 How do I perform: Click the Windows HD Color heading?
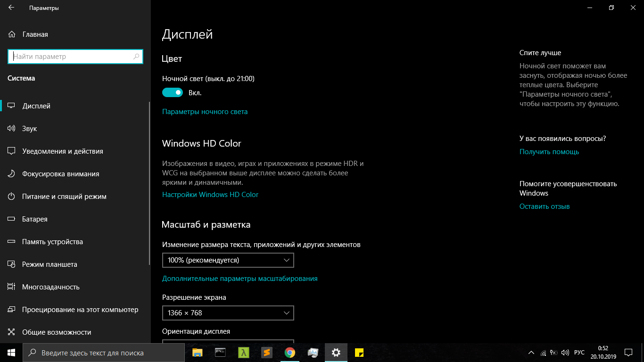(201, 143)
